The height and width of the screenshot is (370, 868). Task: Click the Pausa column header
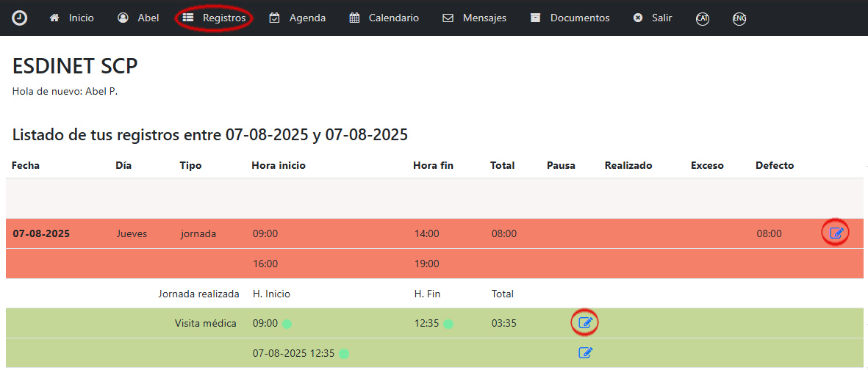562,165
